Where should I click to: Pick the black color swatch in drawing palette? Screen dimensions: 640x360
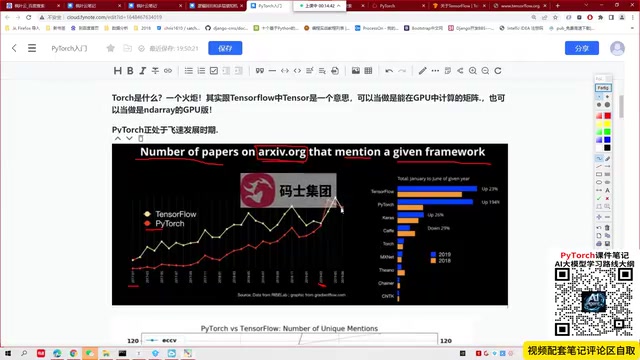tap(607, 148)
